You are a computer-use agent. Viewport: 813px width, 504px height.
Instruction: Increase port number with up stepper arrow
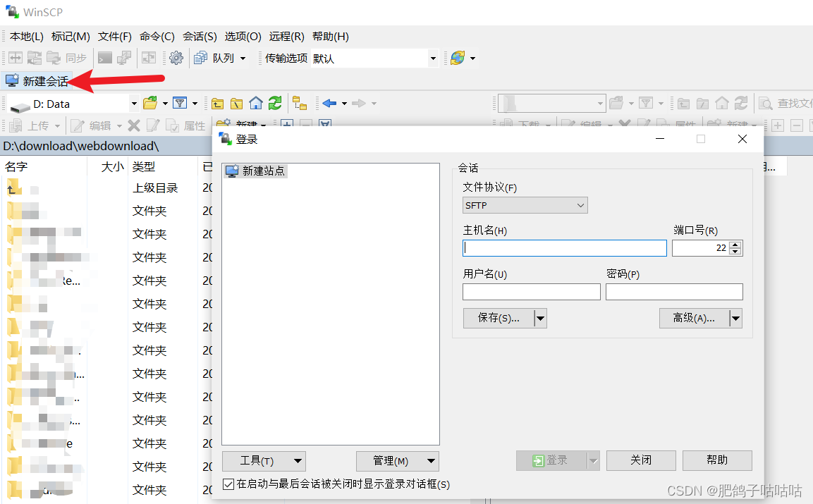click(x=735, y=244)
